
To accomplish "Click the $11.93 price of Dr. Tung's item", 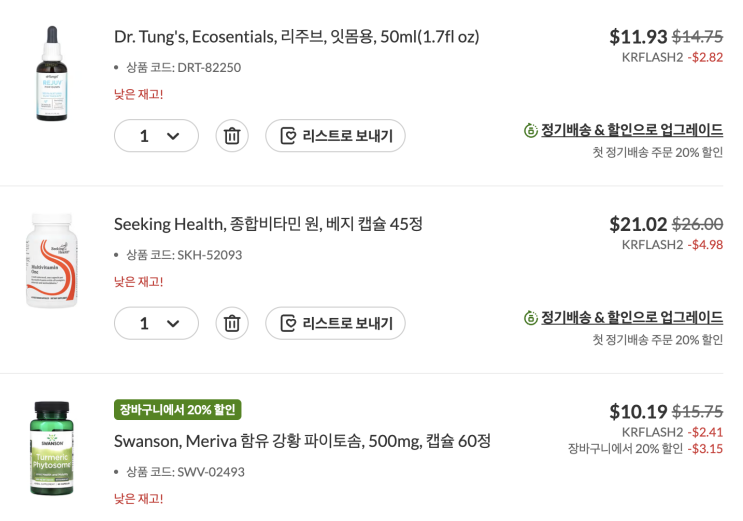I will pos(638,37).
